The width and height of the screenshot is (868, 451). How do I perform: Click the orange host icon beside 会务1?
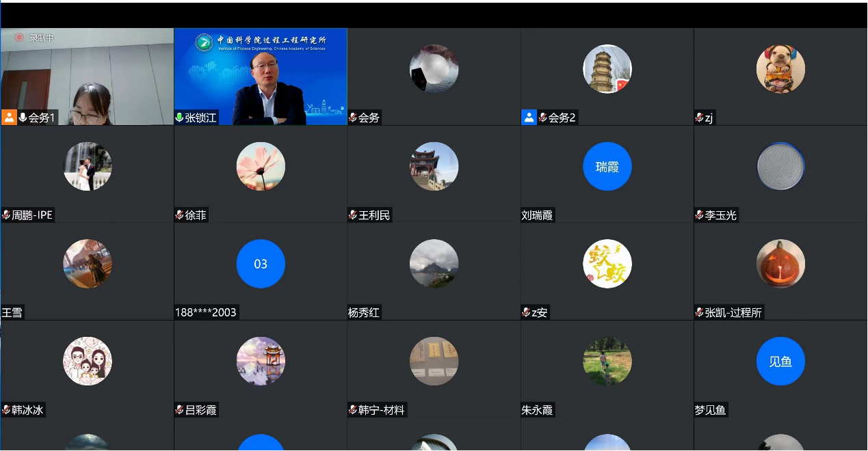tap(9, 118)
